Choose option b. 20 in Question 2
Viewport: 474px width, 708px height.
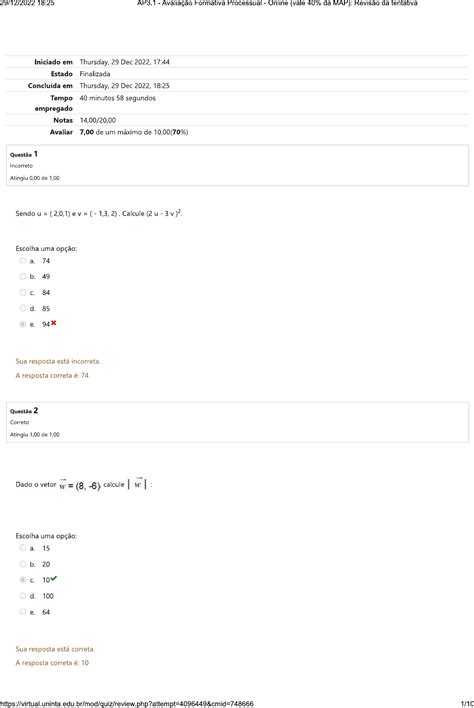[x=23, y=564]
